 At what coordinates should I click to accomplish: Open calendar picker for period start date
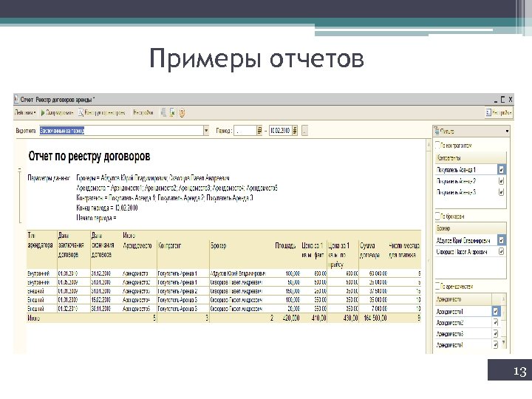click(x=259, y=131)
